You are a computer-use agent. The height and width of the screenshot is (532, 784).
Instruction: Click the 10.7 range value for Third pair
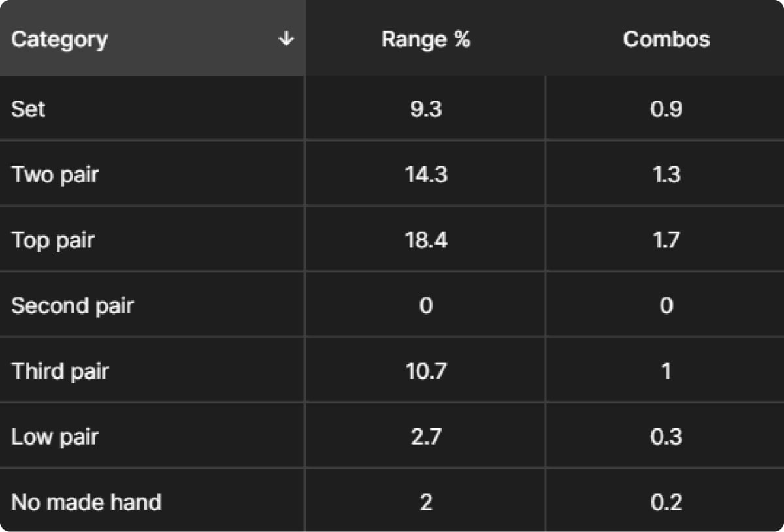[426, 371]
